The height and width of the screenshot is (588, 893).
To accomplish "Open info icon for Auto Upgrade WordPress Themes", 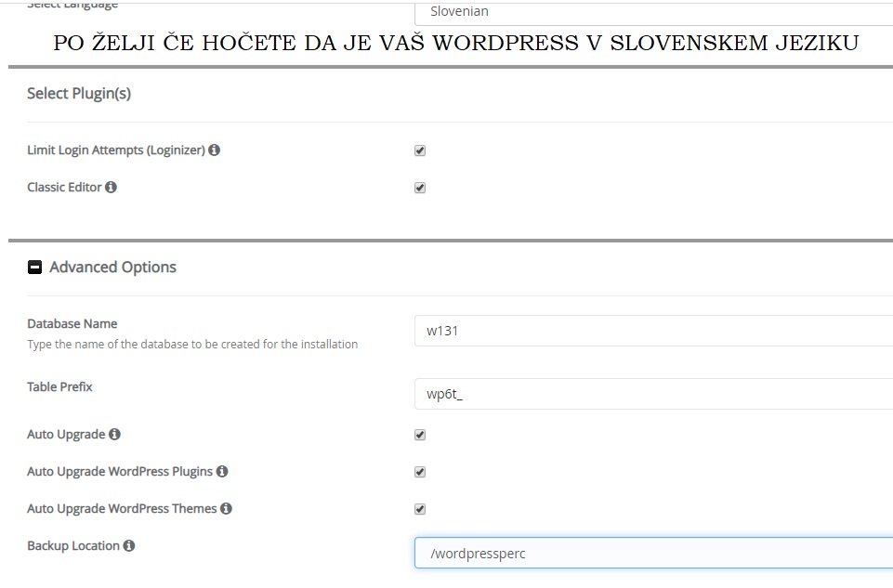I will [x=226, y=508].
